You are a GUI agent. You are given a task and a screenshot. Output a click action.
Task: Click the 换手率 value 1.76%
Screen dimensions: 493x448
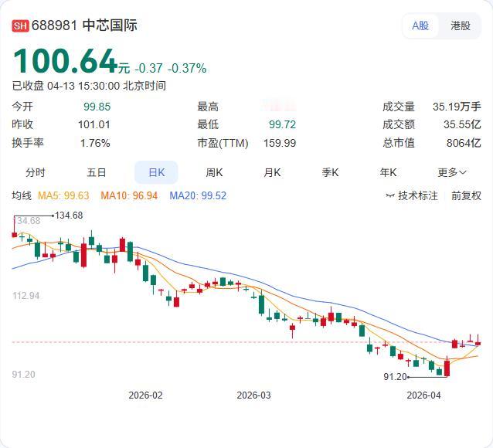click(x=95, y=143)
